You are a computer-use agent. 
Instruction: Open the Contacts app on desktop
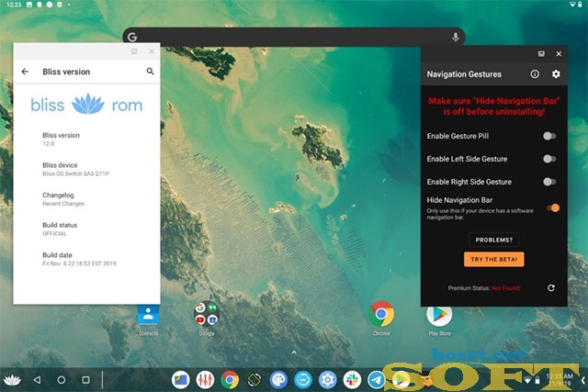pyautogui.click(x=148, y=320)
